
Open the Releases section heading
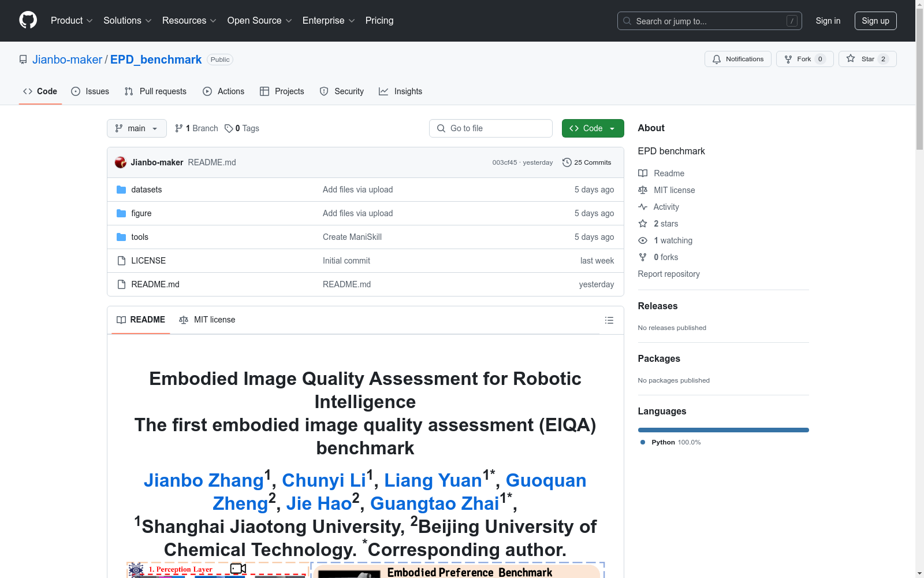click(658, 306)
